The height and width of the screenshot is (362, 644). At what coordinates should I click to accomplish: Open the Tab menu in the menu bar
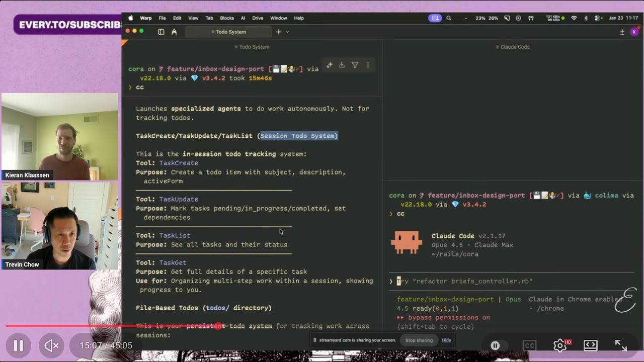(209, 18)
